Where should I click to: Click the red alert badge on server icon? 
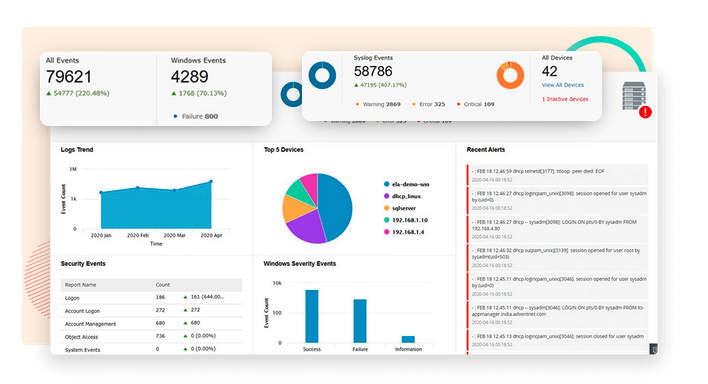click(x=645, y=112)
